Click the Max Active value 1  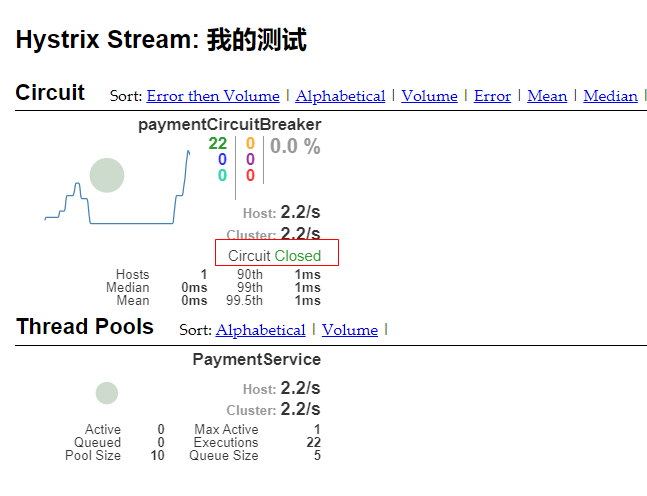[x=317, y=430]
